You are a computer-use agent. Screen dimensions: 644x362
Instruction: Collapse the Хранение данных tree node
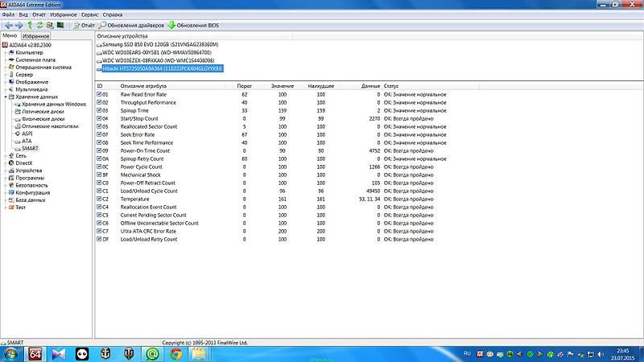pyautogui.click(x=5, y=97)
